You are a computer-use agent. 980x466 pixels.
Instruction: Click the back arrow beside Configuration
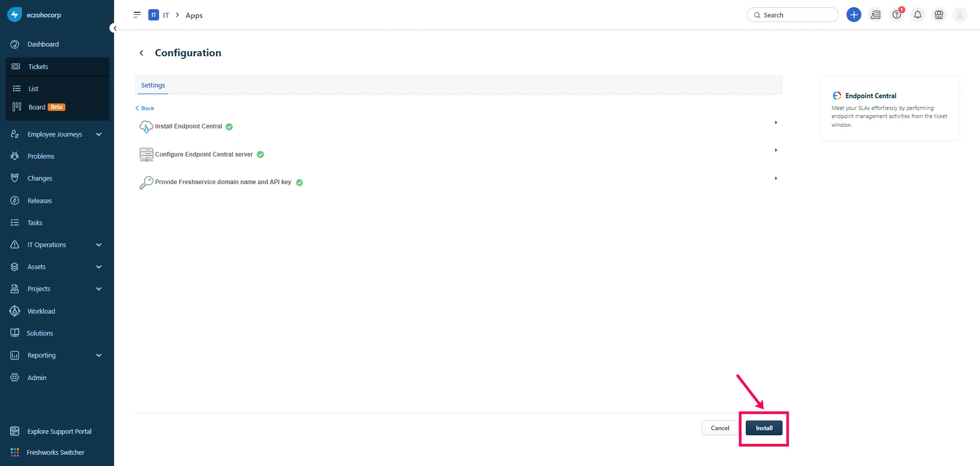tap(142, 53)
